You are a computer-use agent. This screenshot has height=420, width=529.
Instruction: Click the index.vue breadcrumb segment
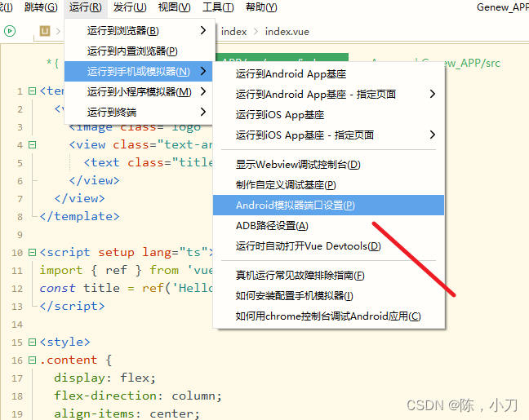[x=287, y=32]
